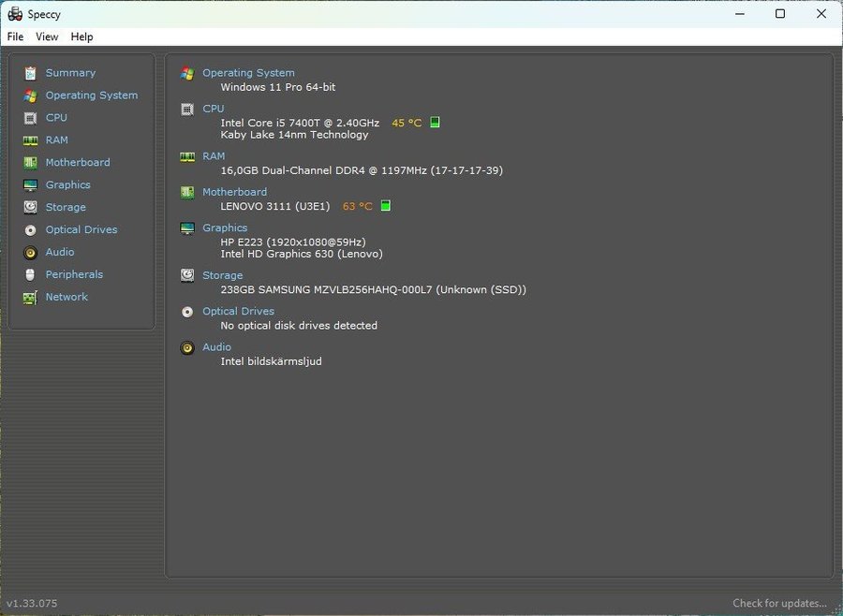
Task: Click the CPU heading link in summary
Action: pos(214,109)
